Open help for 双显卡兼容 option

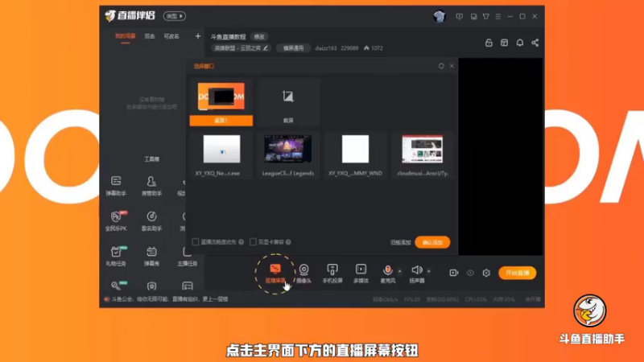tap(288, 242)
